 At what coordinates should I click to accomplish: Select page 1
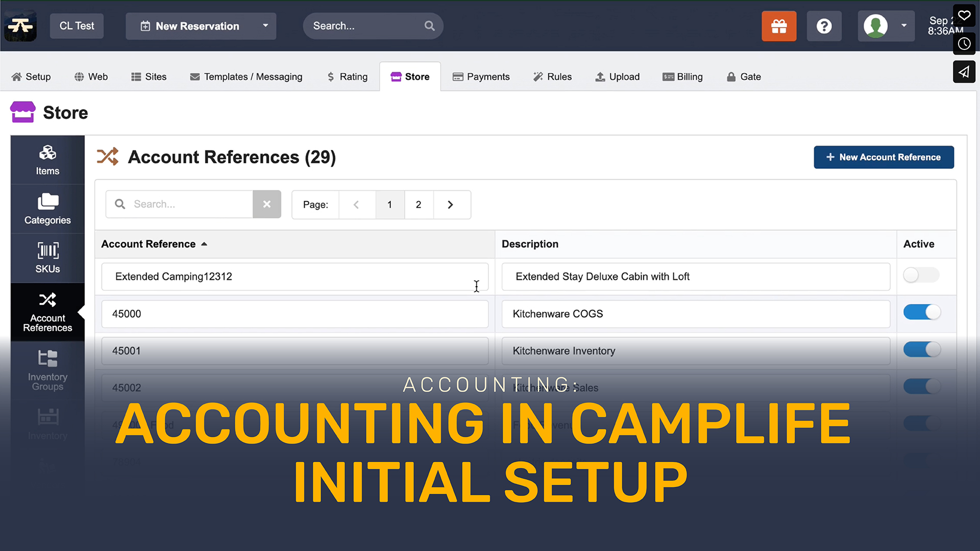390,205
